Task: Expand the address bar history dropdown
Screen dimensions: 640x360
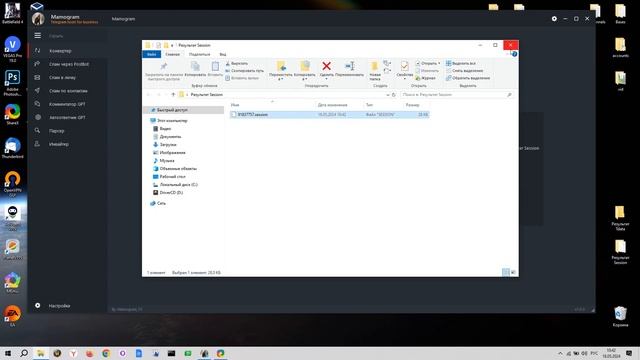Action: (388, 95)
